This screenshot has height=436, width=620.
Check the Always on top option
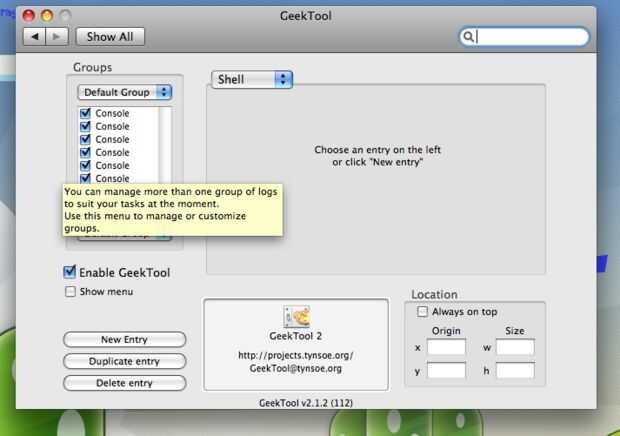tap(422, 312)
